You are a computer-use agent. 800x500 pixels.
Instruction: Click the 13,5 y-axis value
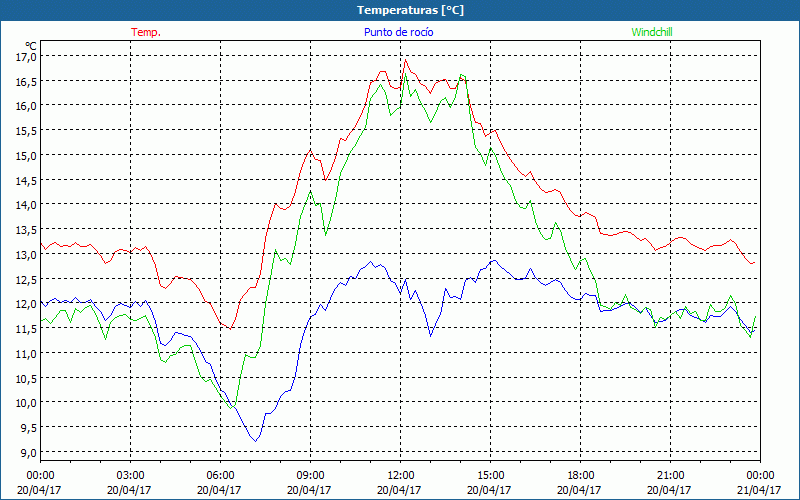click(x=27, y=230)
